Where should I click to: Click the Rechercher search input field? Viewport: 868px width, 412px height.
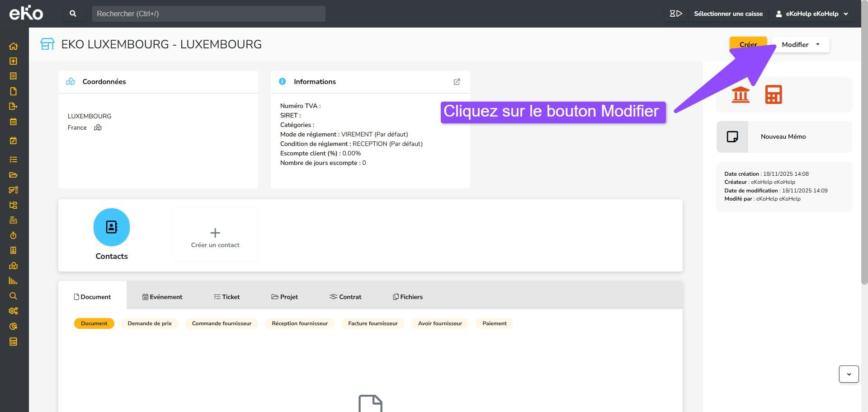[x=208, y=14]
